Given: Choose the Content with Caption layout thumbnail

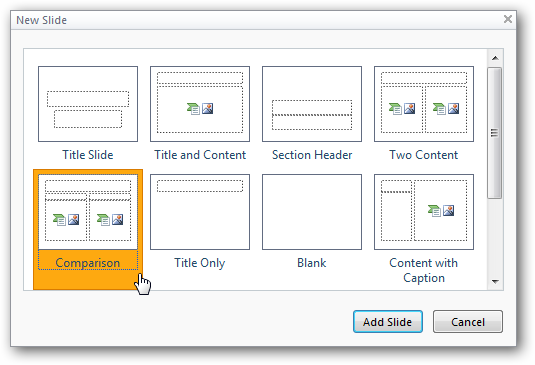Looking at the screenshot, I should pos(424,212).
